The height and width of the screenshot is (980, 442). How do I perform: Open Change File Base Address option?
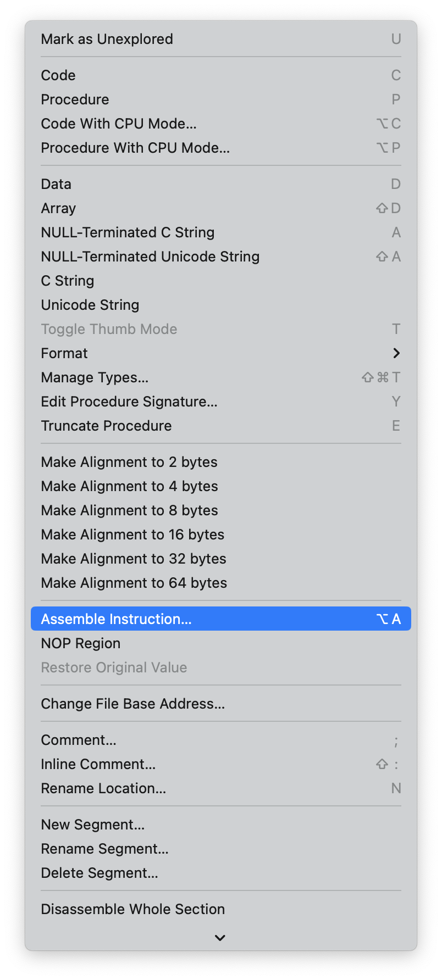tap(133, 704)
